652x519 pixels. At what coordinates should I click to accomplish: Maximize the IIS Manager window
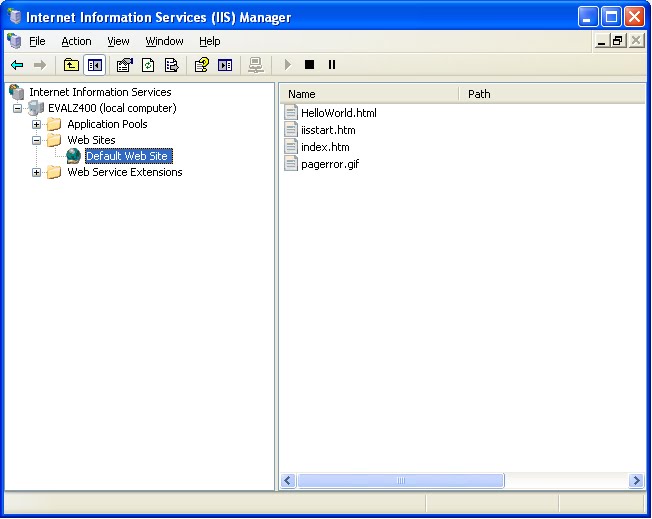611,17
